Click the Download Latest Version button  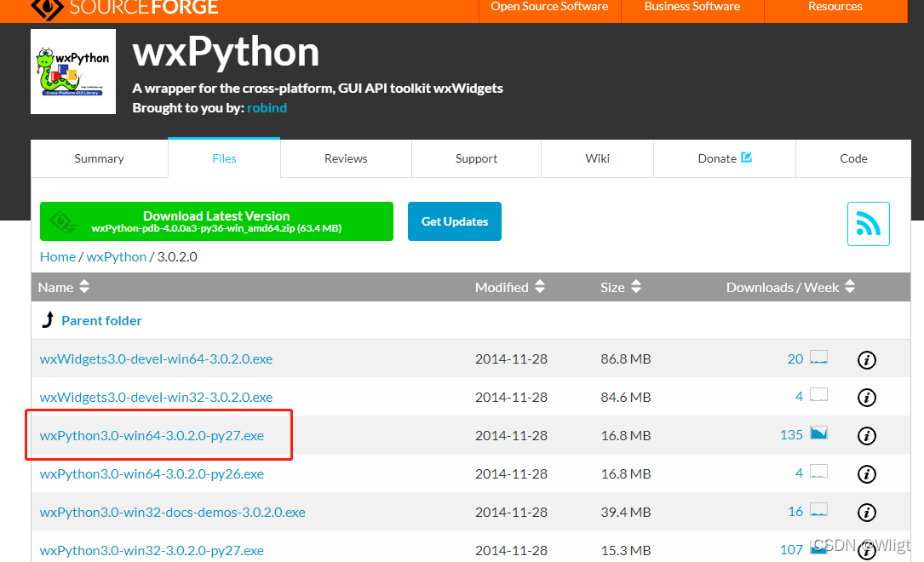click(216, 221)
